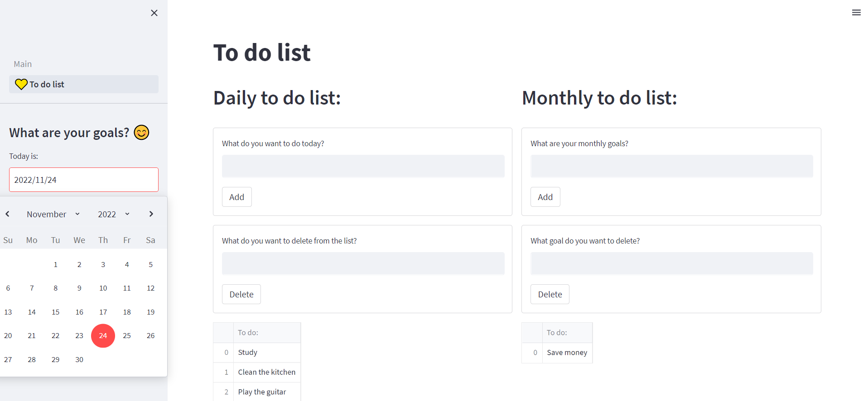Delete a monthly goal
868x401 pixels.
click(550, 294)
